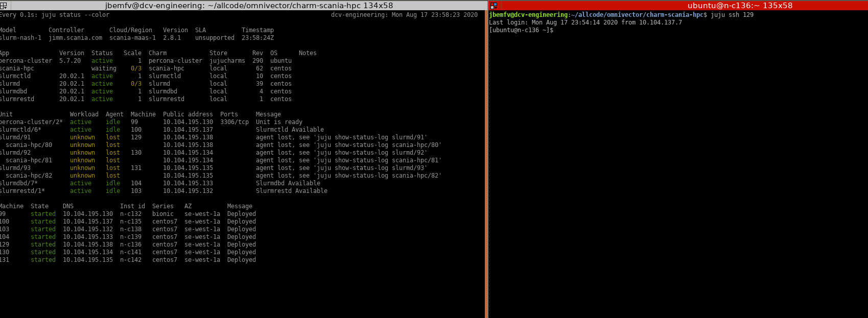Click the slurmd/91 unit row name
Image resolution: width=868 pixels, height=318 pixels.
[15, 137]
